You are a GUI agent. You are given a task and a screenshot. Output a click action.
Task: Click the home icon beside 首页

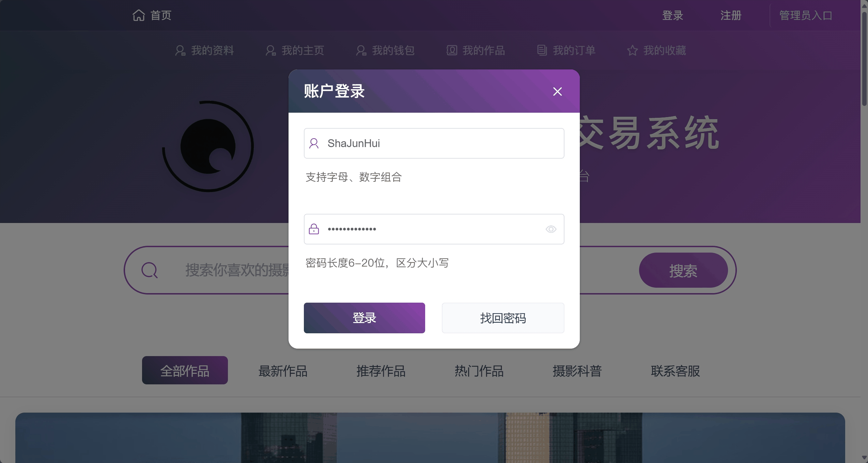coord(139,15)
